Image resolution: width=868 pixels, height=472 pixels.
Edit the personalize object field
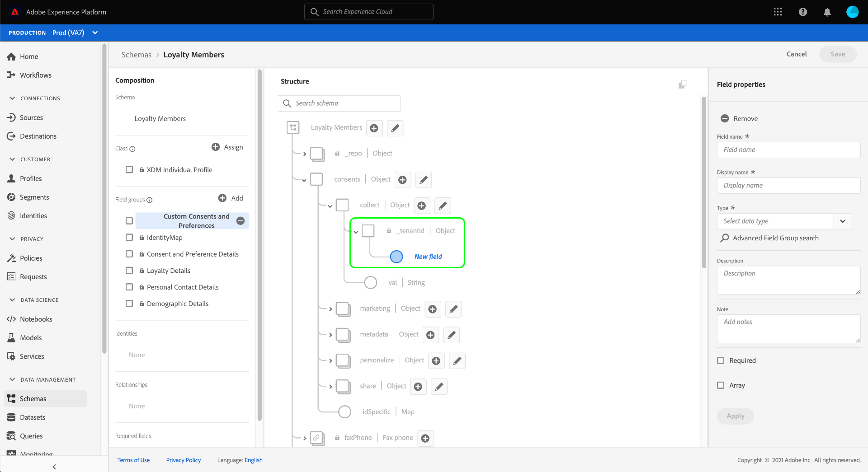[x=457, y=361]
